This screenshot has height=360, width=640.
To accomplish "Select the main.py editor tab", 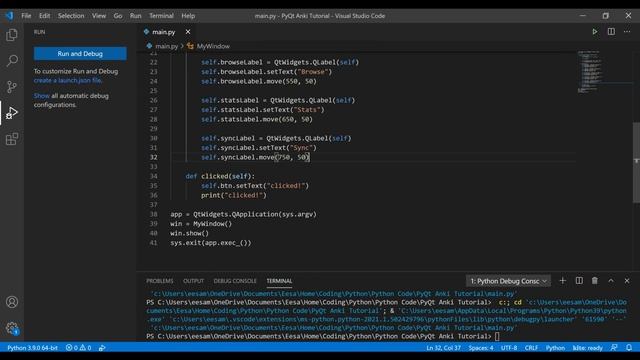I will coord(164,32).
